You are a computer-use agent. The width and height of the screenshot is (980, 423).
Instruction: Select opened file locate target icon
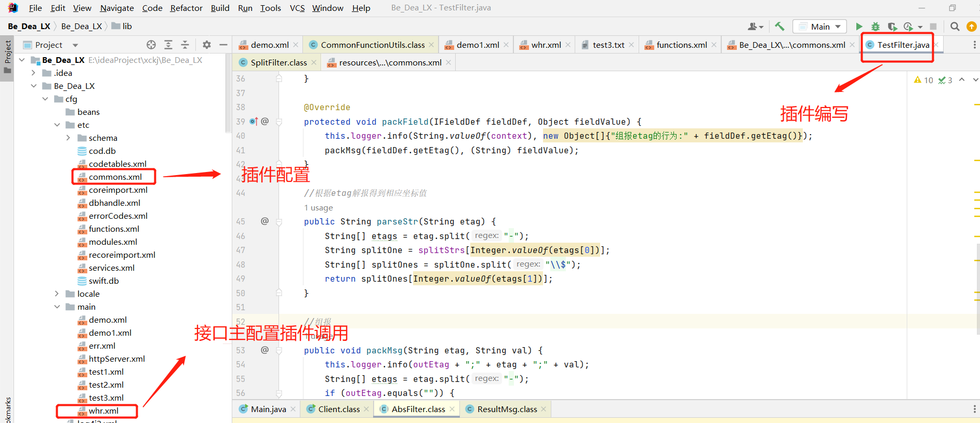click(x=151, y=45)
